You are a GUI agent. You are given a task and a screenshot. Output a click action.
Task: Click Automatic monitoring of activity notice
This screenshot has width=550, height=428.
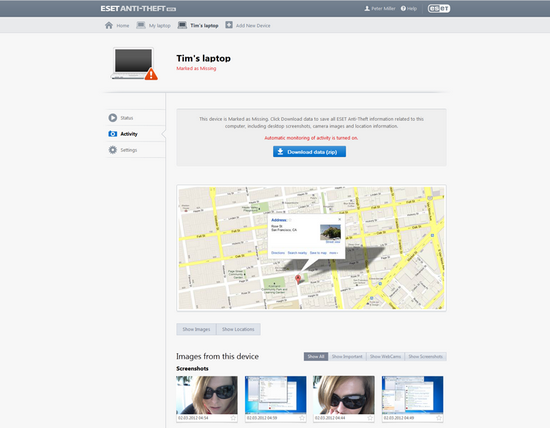click(x=311, y=138)
